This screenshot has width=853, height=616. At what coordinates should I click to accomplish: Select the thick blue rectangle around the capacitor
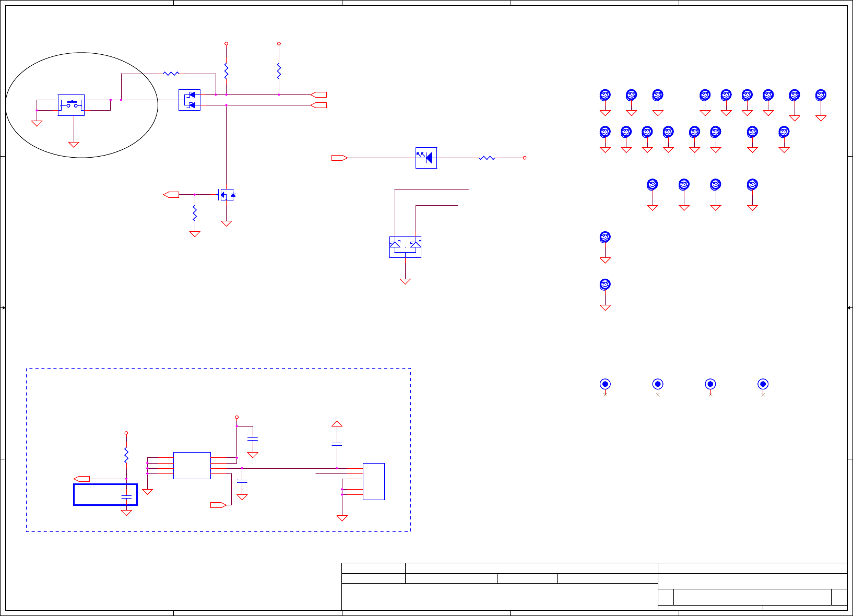pyautogui.click(x=105, y=494)
